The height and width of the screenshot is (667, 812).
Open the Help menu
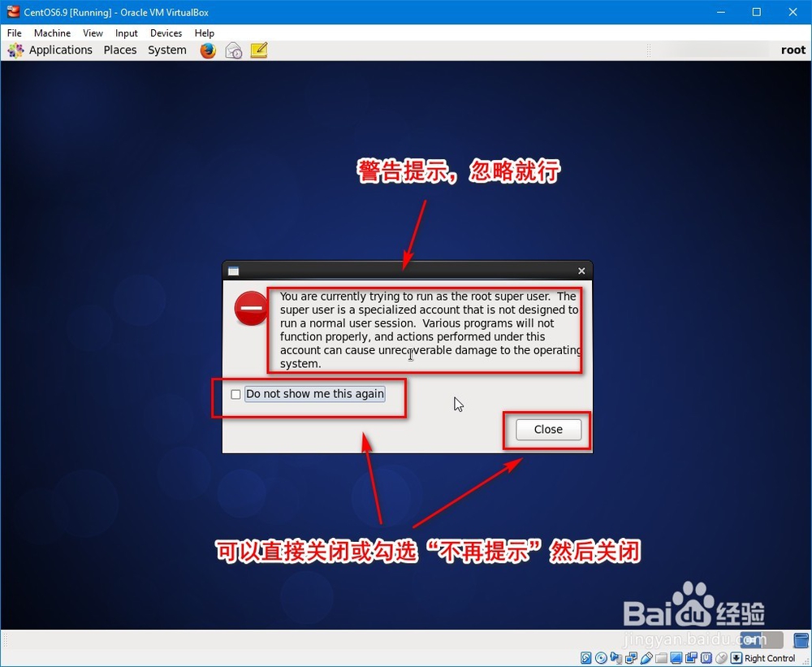coord(204,33)
